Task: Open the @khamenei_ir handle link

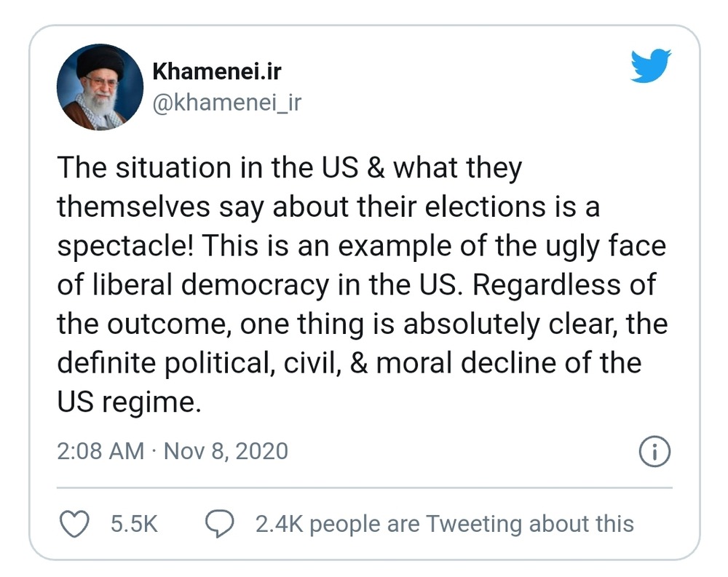Action: [x=226, y=103]
